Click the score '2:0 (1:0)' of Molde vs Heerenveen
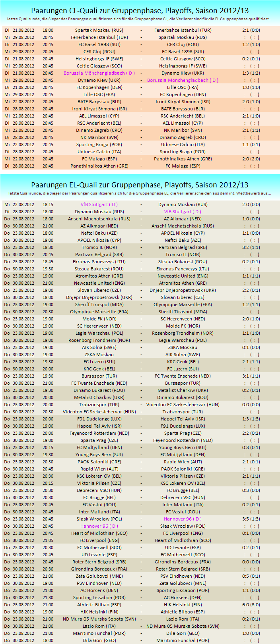The width and height of the screenshot is (280, 644). tap(251, 319)
